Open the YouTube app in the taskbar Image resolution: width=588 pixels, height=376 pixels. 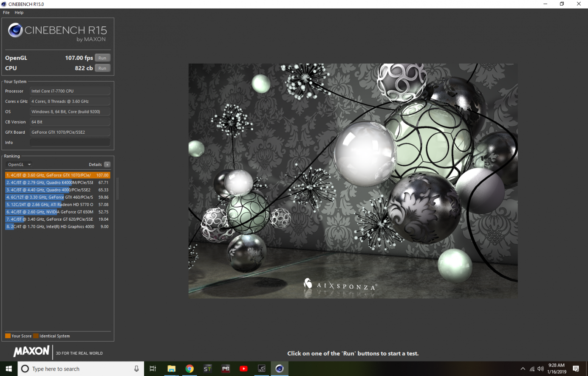[243, 369]
